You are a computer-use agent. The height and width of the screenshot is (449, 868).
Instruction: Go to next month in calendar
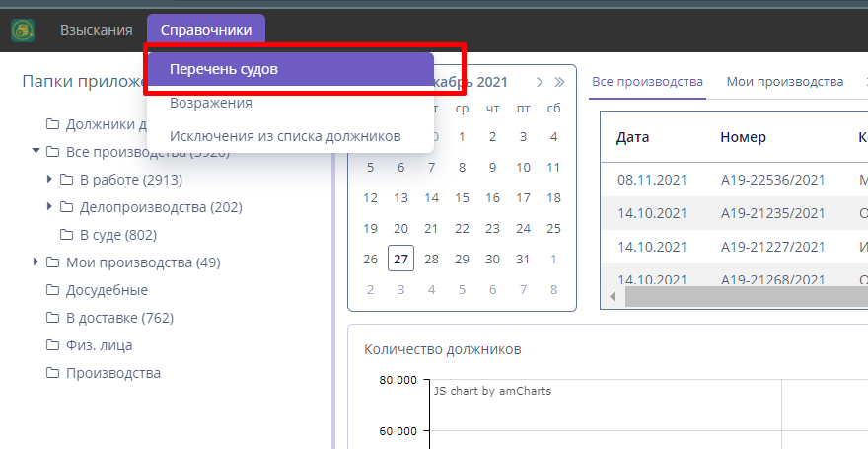(540, 82)
